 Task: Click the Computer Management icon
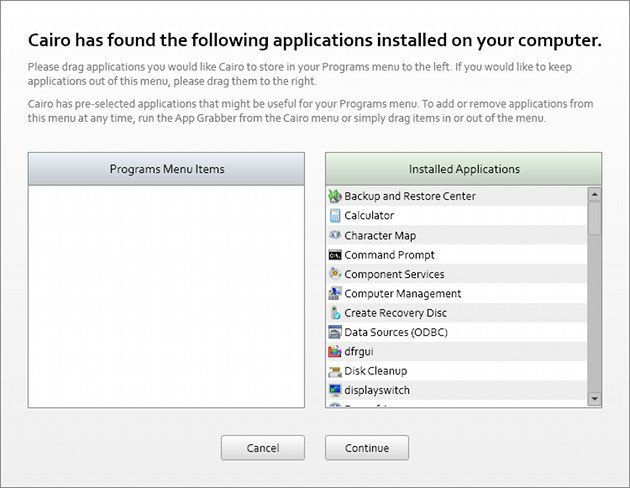pos(335,294)
